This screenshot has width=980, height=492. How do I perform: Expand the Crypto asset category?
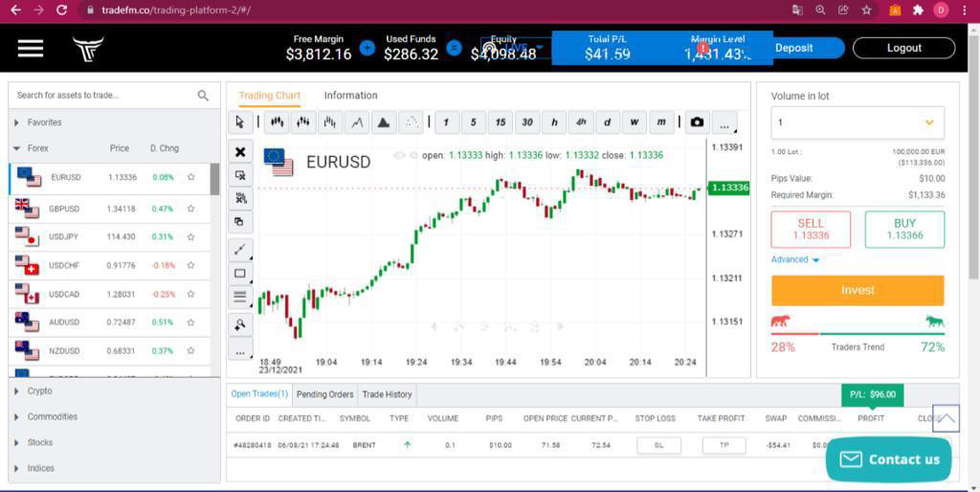pos(40,391)
